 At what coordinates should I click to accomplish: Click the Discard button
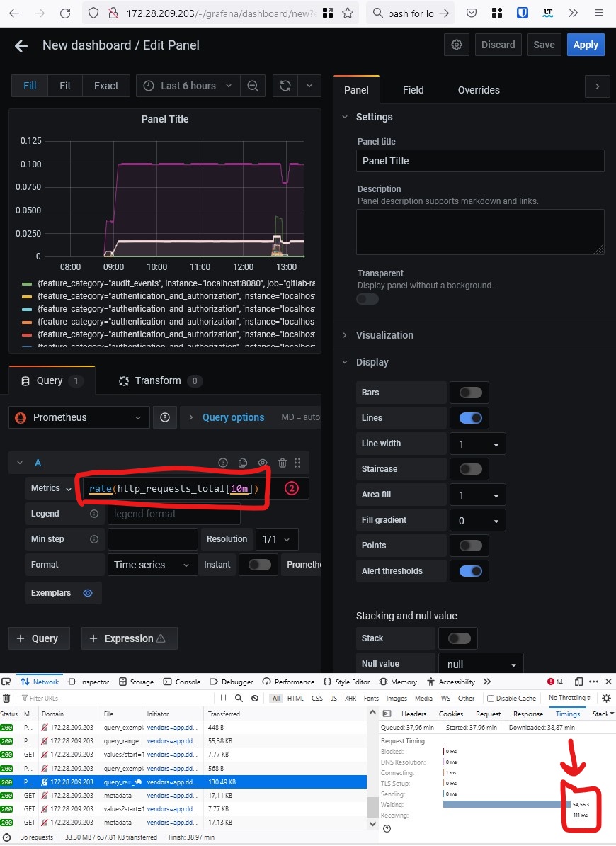pos(498,45)
